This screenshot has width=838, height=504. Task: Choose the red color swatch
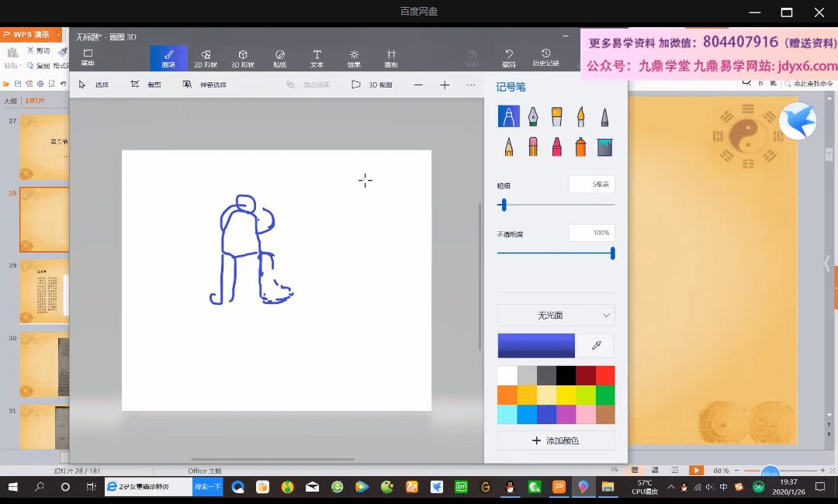(605, 375)
